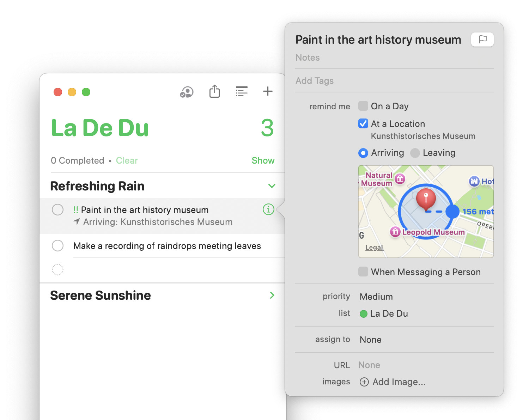The height and width of the screenshot is (420, 529).
Task: Click the collaboration person icon in toolbar
Action: pyautogui.click(x=187, y=92)
